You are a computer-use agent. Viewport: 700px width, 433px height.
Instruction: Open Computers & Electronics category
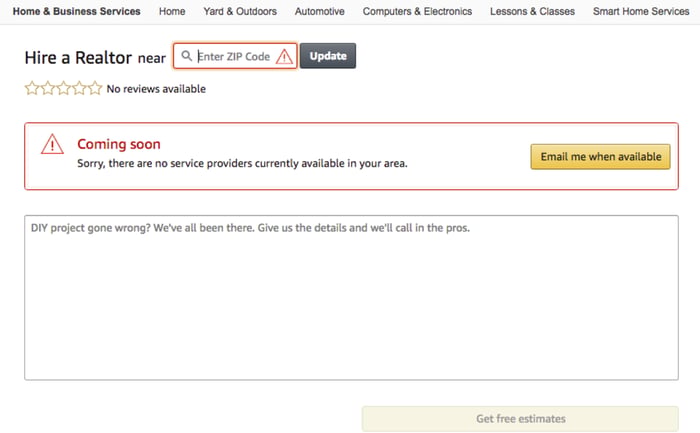(x=417, y=11)
